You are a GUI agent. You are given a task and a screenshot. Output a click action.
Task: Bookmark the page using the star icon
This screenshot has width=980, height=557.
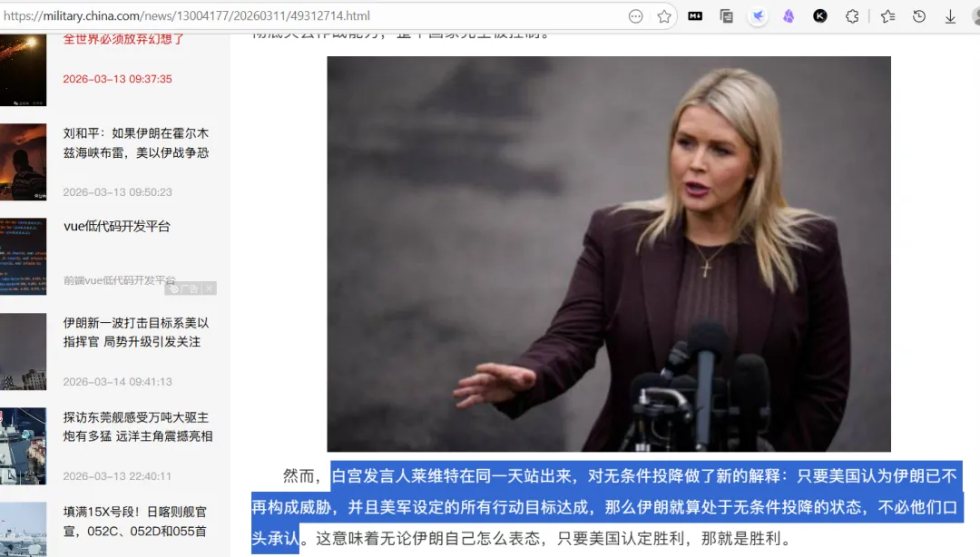pyautogui.click(x=664, y=15)
